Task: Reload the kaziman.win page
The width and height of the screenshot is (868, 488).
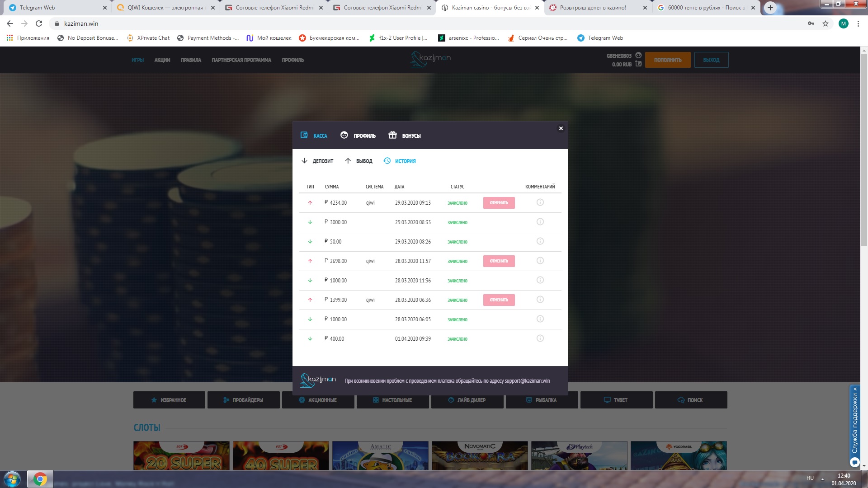Action: [39, 23]
